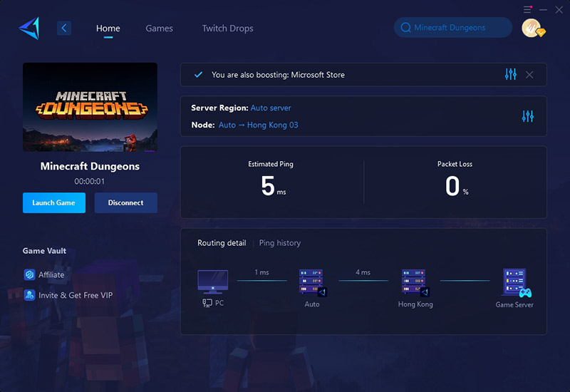Open server region settings sliders icon

click(527, 116)
